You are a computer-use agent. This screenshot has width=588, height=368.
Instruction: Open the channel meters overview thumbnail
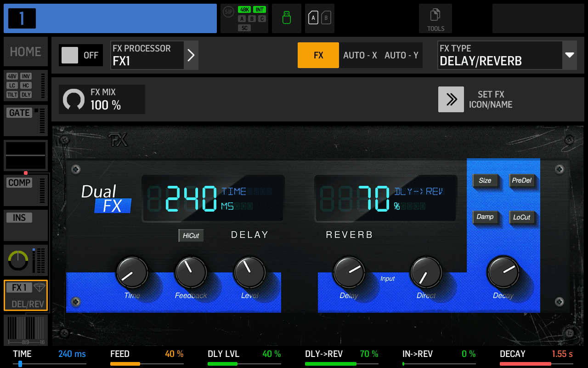(x=25, y=330)
